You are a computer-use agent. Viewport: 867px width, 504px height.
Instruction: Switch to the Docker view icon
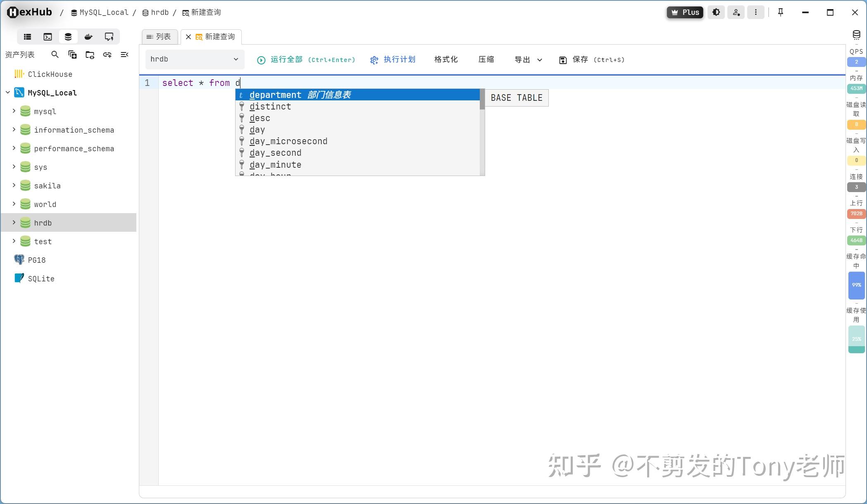pyautogui.click(x=88, y=36)
